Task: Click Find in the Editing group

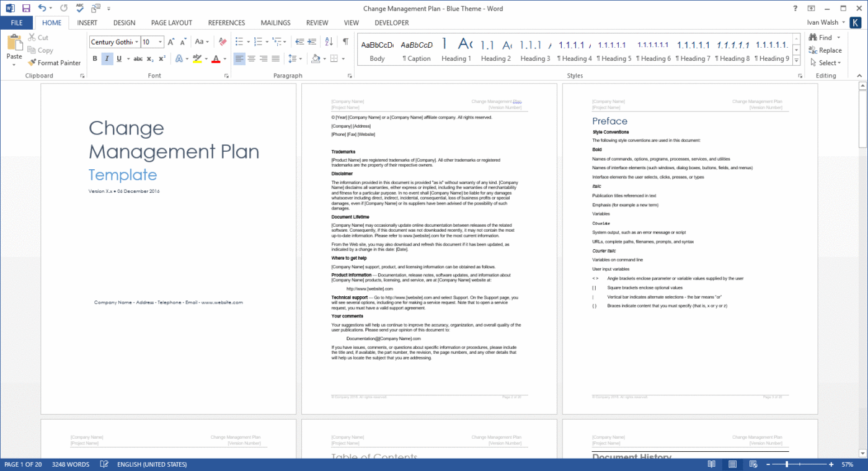Action: (x=824, y=38)
